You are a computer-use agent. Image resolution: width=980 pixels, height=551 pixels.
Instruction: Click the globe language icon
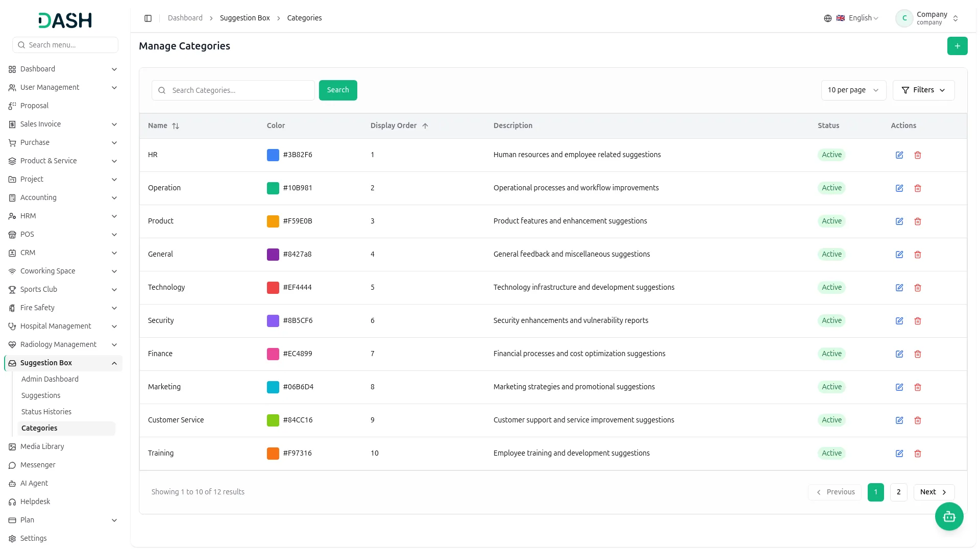click(x=828, y=18)
